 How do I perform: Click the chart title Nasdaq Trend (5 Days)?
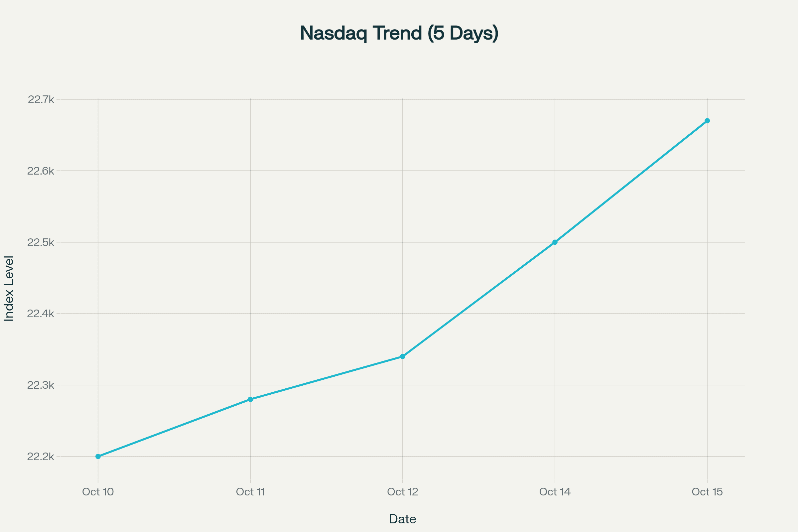click(x=399, y=33)
